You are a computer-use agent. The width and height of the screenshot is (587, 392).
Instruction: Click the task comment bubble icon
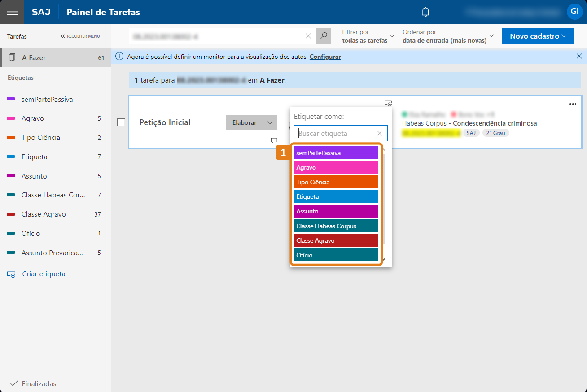pos(274,140)
